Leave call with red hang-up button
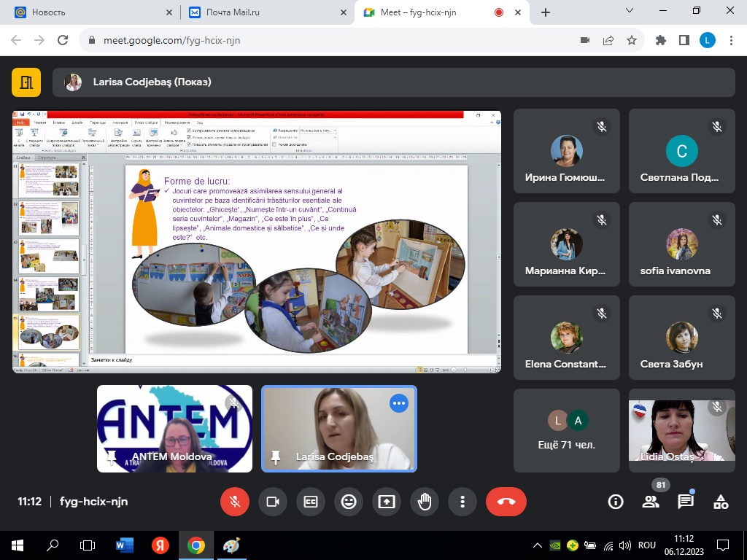The image size is (747, 560). (x=506, y=502)
